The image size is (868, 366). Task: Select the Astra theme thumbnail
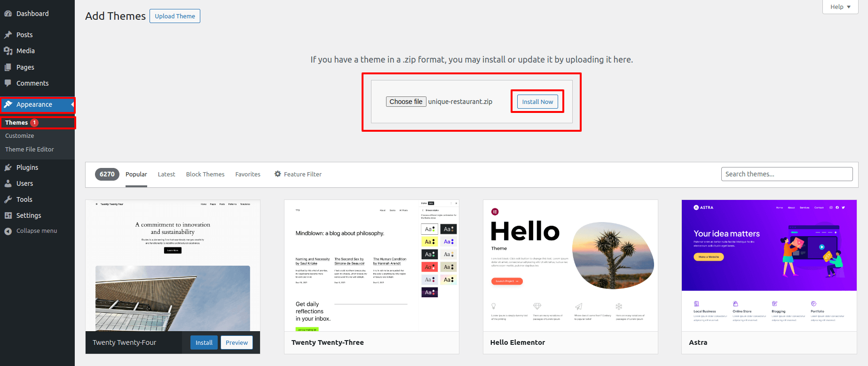(x=769, y=265)
